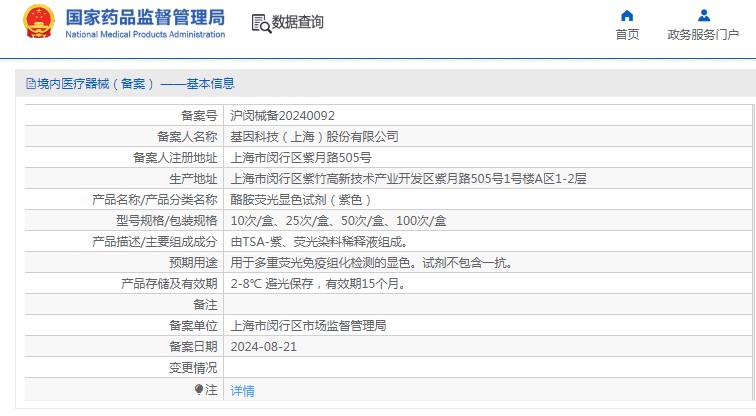The width and height of the screenshot is (756, 416).
Task: Click National Medical Products Administration text
Action: (145, 35)
